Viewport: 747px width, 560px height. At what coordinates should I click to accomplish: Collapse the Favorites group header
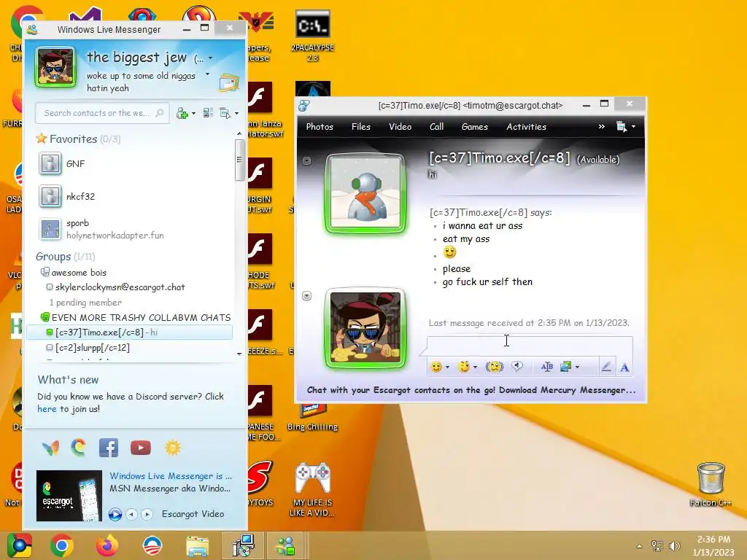78,139
